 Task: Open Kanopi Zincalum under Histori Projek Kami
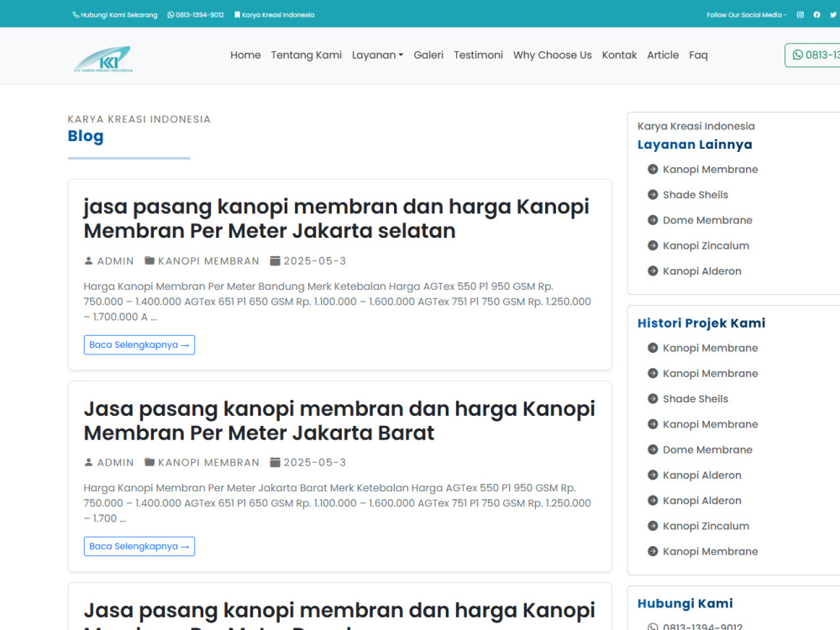tap(706, 526)
